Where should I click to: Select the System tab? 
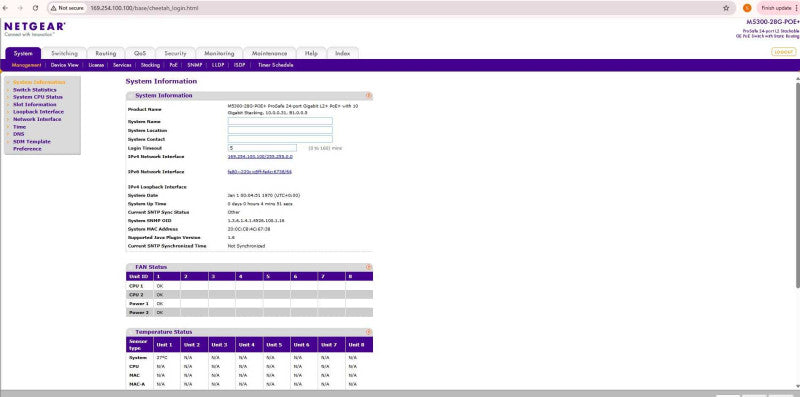click(23, 53)
